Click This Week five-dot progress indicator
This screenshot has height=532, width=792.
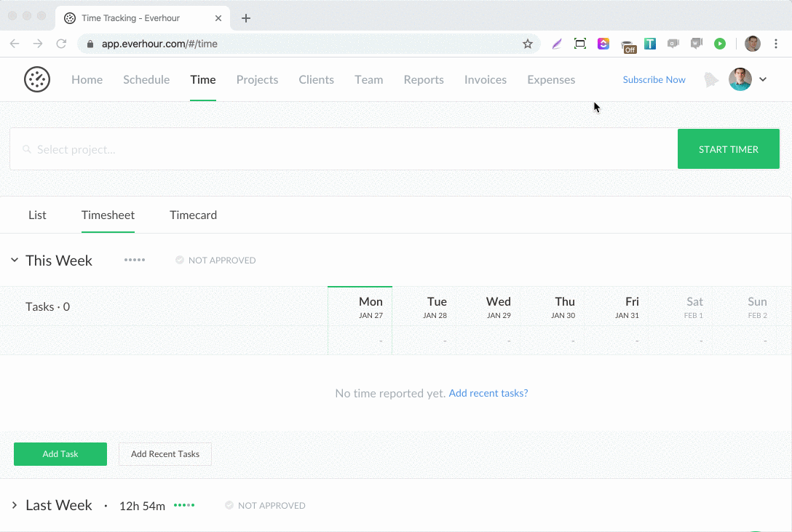click(135, 260)
